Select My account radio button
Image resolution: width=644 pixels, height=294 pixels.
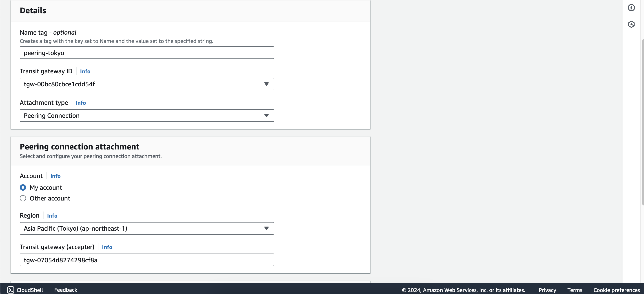(23, 187)
